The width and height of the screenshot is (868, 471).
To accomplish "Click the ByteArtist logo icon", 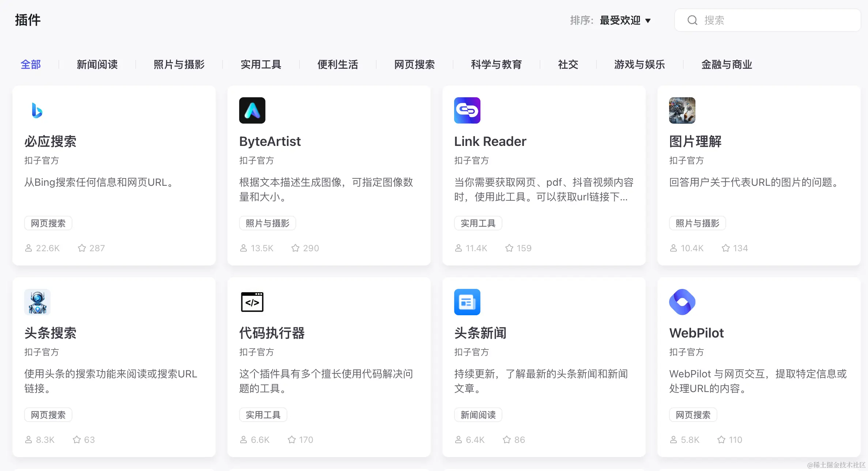I will [x=252, y=110].
